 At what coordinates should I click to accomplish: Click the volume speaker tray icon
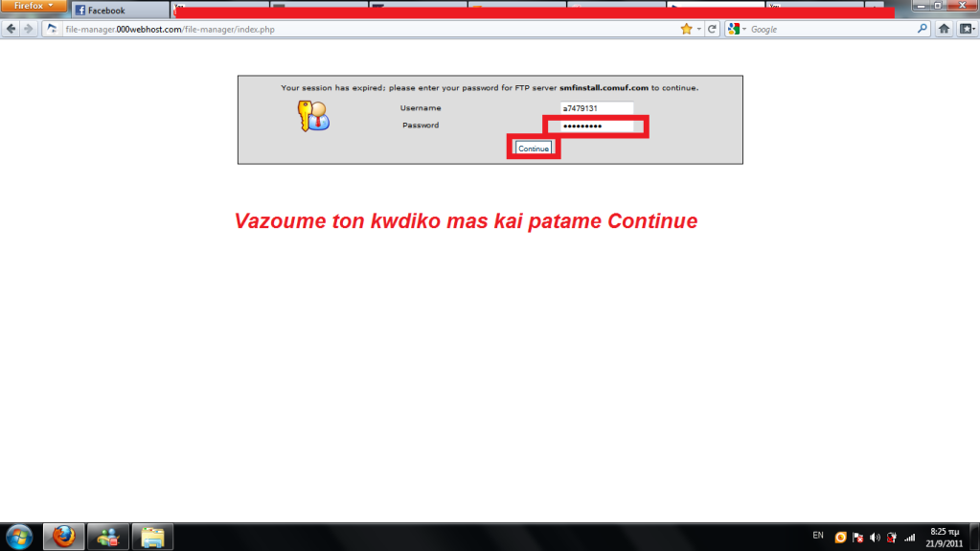[874, 537]
